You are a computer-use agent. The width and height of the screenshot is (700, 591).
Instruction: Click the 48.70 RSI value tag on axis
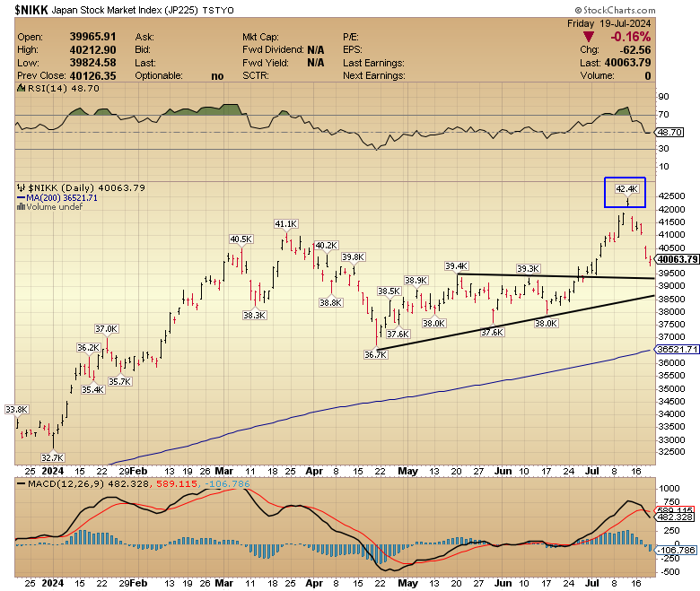coord(669,132)
